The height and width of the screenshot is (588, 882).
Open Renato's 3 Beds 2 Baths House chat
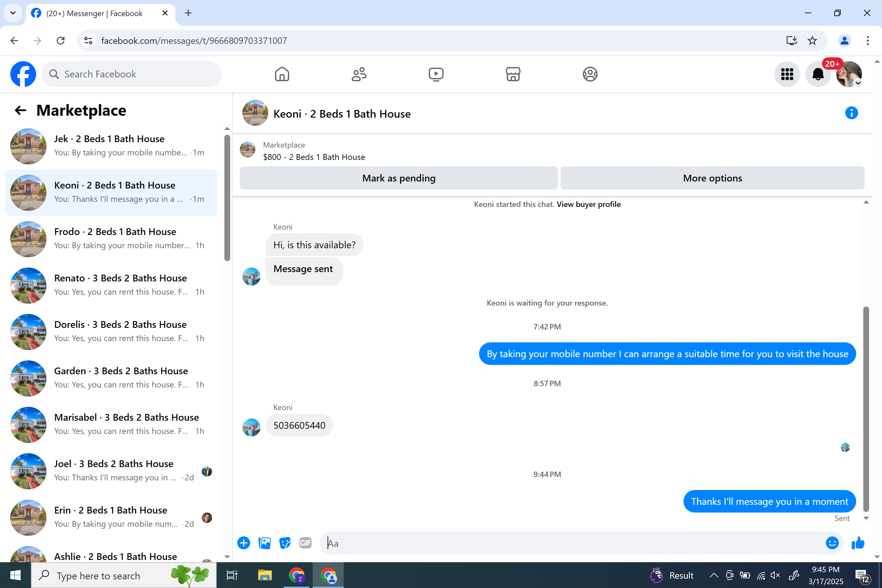tap(111, 285)
